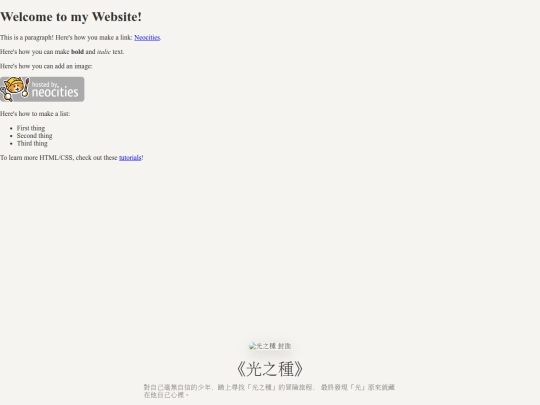
Task: Click the Second thing list item
Action: click(x=34, y=136)
